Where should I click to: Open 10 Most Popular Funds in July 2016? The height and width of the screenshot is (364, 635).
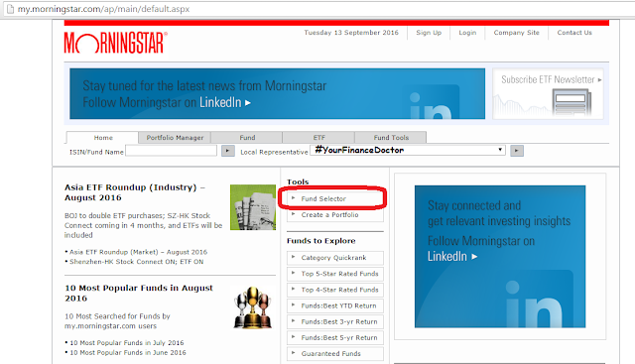point(127,343)
